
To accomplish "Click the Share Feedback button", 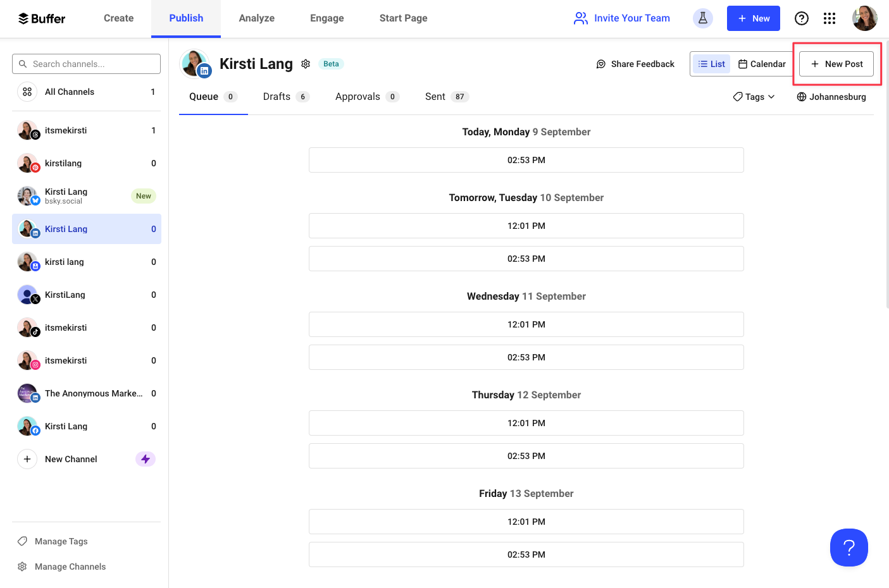I will [635, 64].
